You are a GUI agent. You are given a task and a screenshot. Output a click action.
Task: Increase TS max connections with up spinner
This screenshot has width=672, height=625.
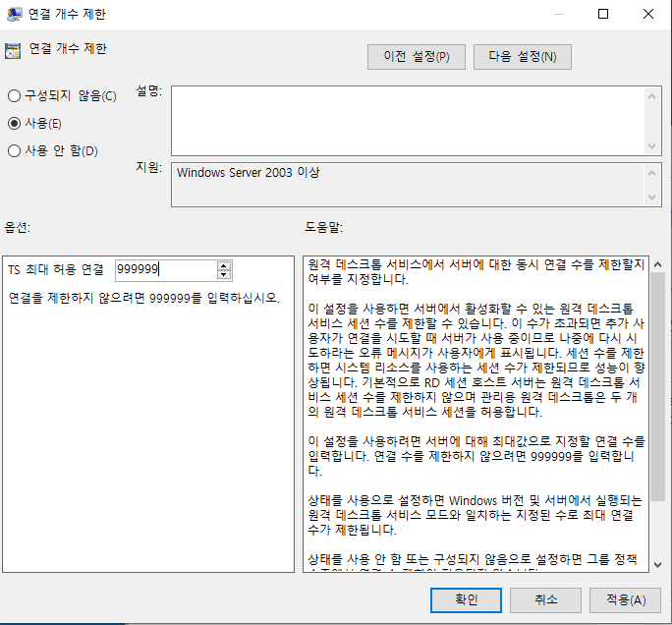click(x=224, y=265)
